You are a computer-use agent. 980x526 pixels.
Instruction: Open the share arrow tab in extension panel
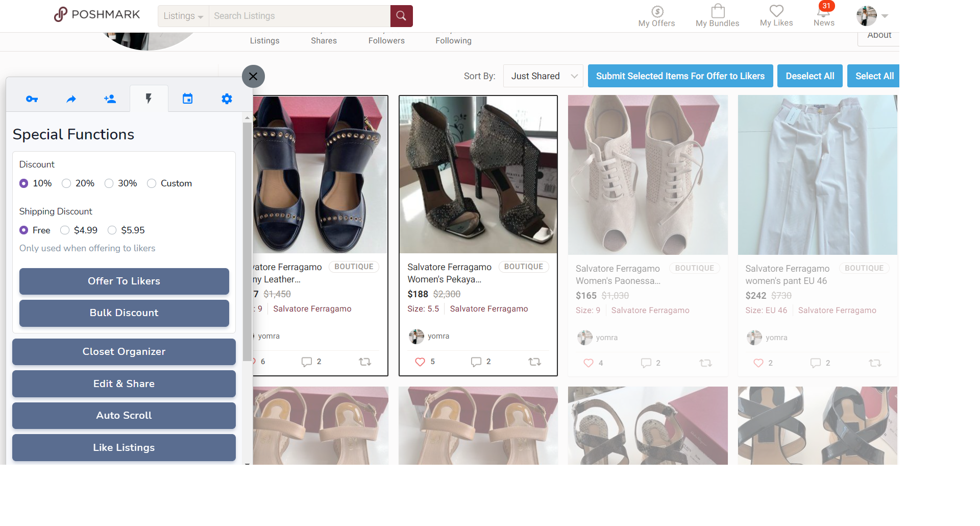[71, 99]
